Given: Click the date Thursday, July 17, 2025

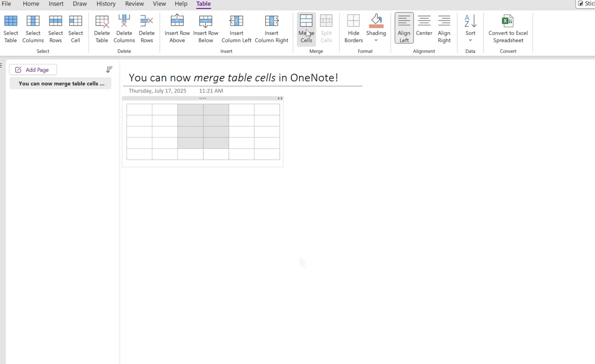Looking at the screenshot, I should tap(157, 91).
